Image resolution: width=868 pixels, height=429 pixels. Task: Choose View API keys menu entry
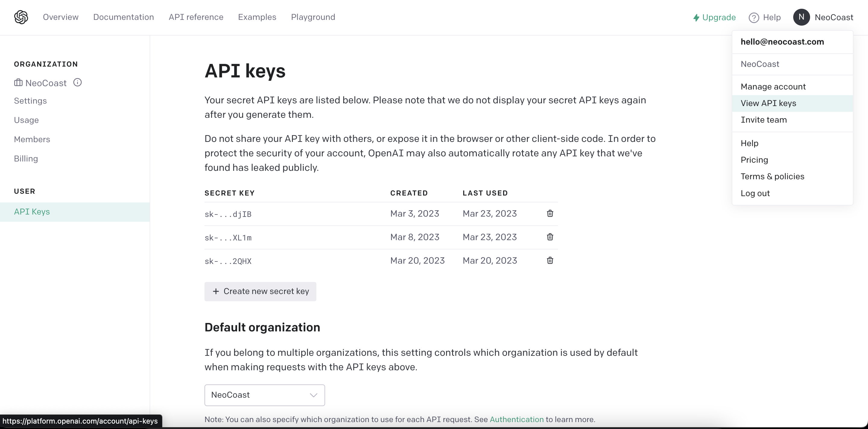tap(793, 103)
